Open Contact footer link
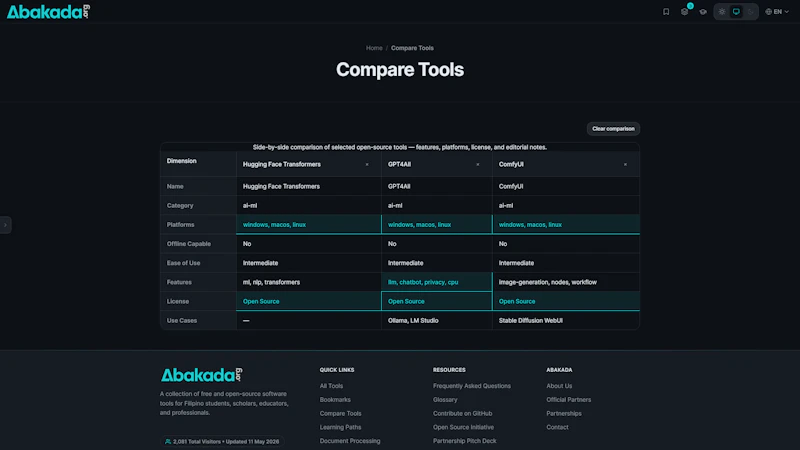This screenshot has width=800, height=450. (557, 428)
